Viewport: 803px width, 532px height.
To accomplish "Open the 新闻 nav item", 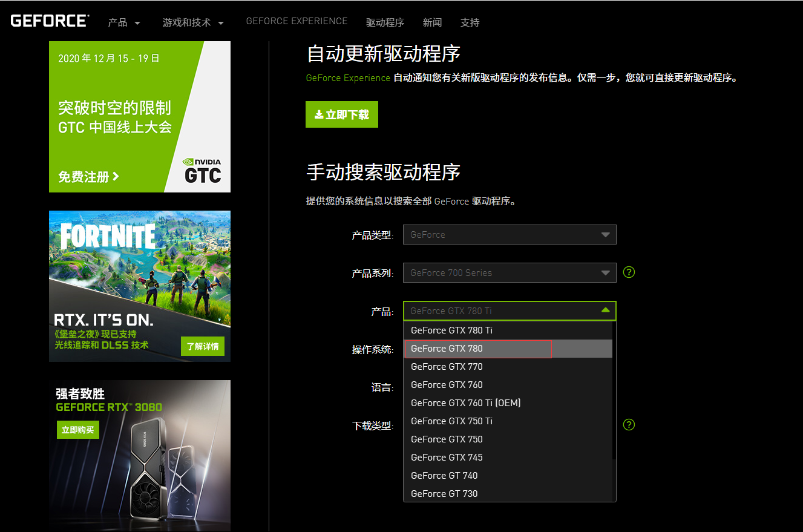I will [x=432, y=22].
